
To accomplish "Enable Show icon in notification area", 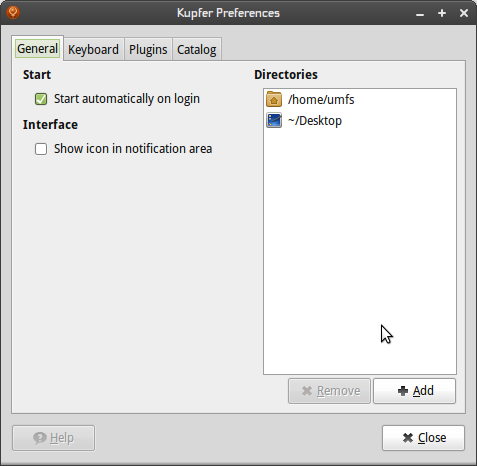I will click(x=41, y=149).
